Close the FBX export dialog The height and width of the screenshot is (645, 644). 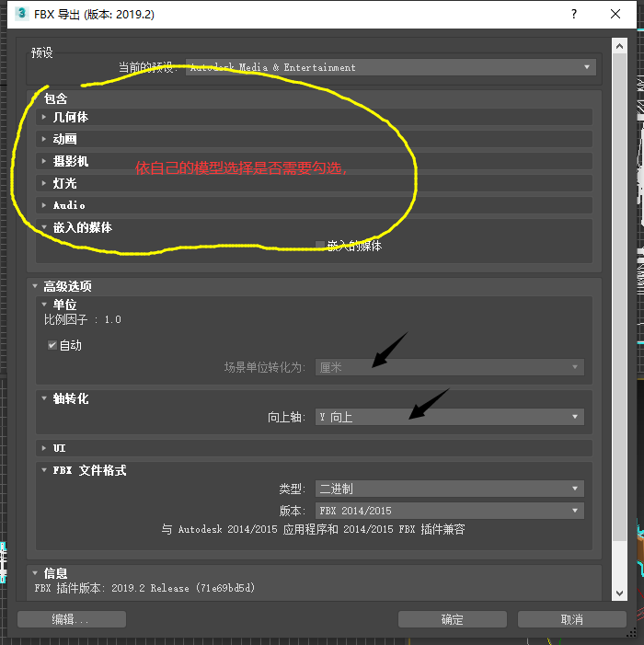click(x=615, y=14)
